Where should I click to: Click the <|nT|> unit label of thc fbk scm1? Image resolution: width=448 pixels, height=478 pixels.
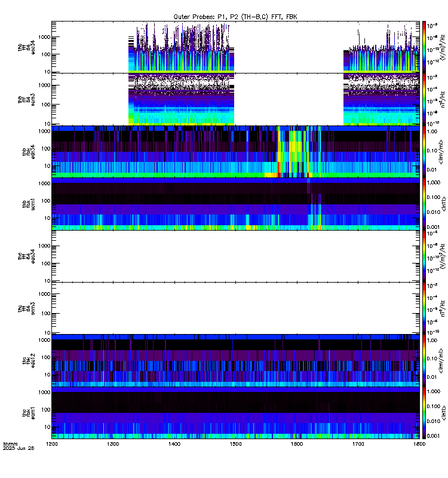click(443, 413)
